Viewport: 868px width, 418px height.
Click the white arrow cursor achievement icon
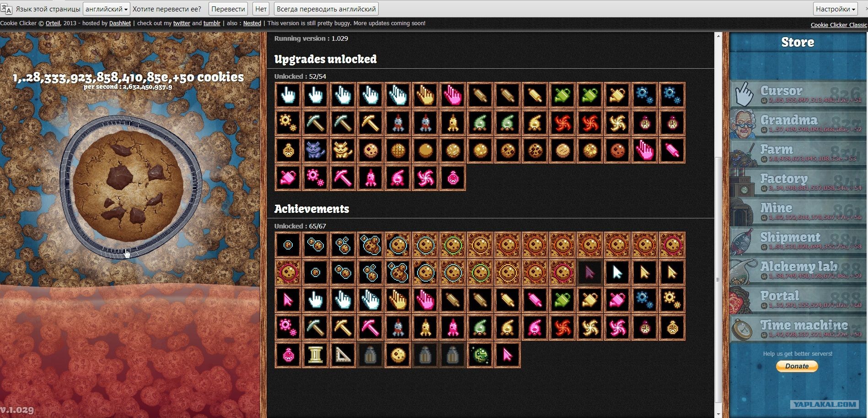pyautogui.click(x=617, y=272)
